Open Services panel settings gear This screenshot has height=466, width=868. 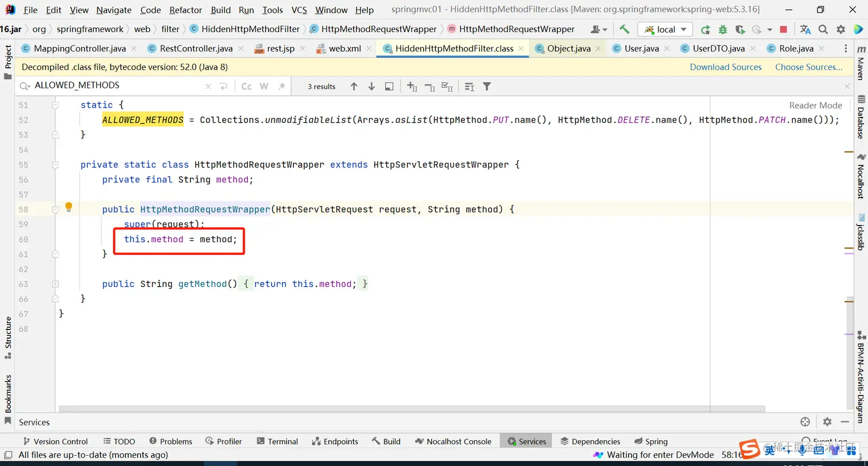pyautogui.click(x=827, y=422)
